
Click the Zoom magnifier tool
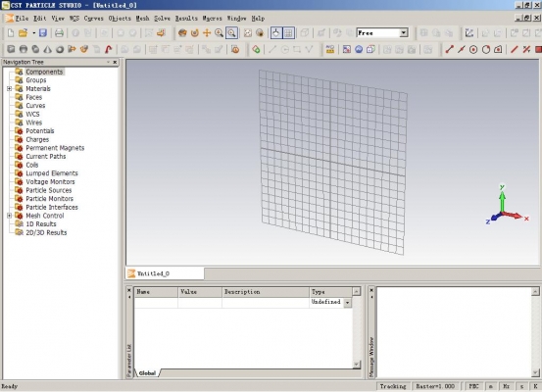[219, 33]
